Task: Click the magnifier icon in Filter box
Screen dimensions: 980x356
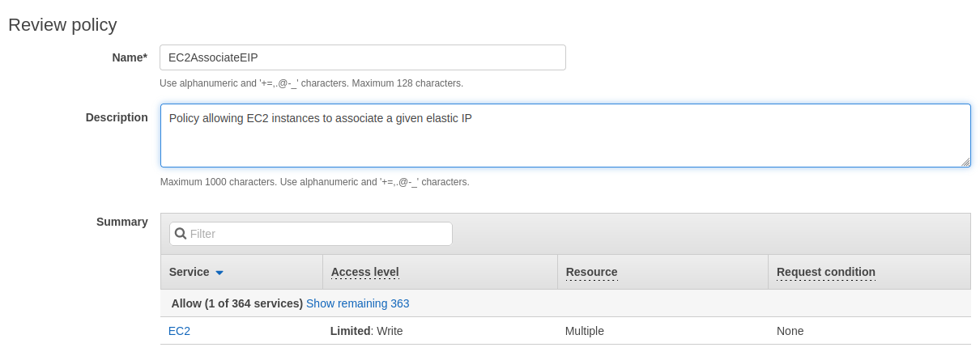Action: tap(181, 234)
